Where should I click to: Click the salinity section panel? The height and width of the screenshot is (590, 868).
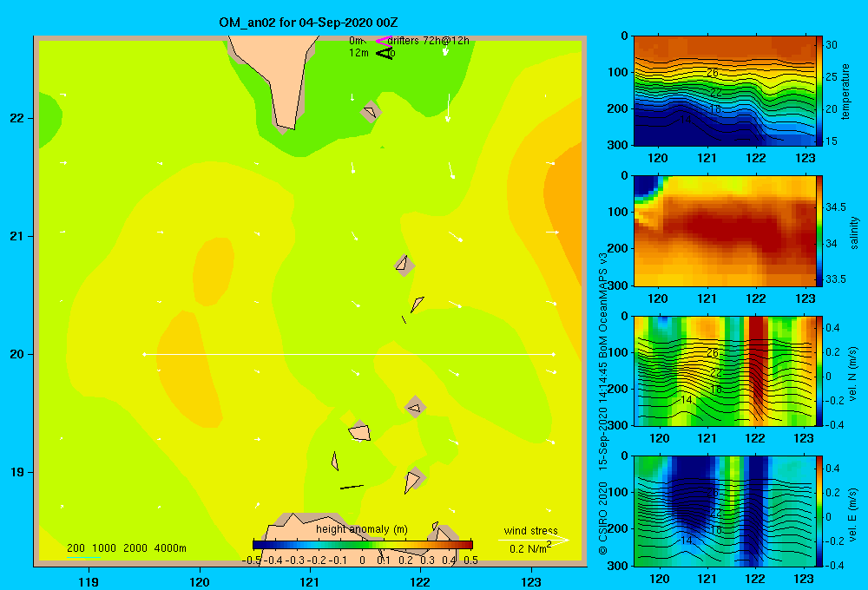tap(725, 231)
